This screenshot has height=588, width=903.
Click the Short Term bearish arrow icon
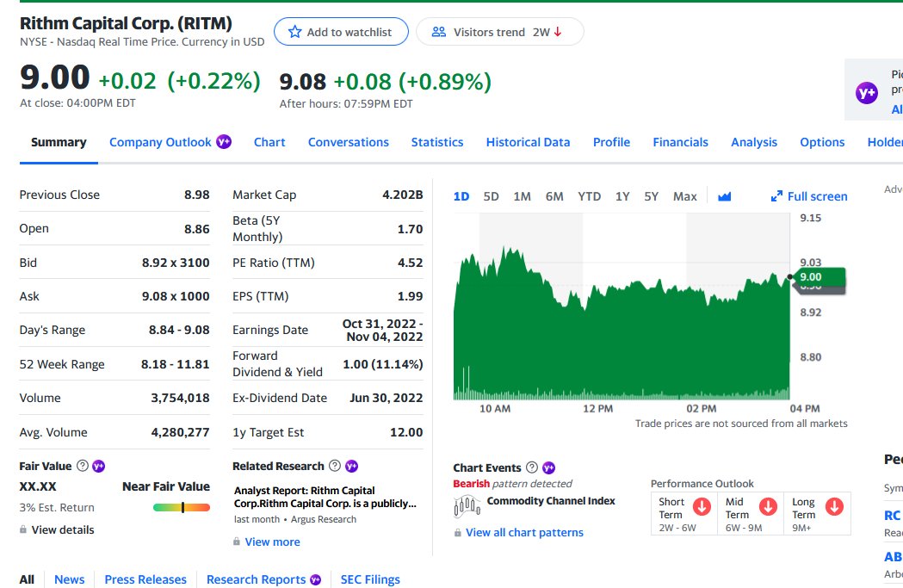tap(702, 506)
